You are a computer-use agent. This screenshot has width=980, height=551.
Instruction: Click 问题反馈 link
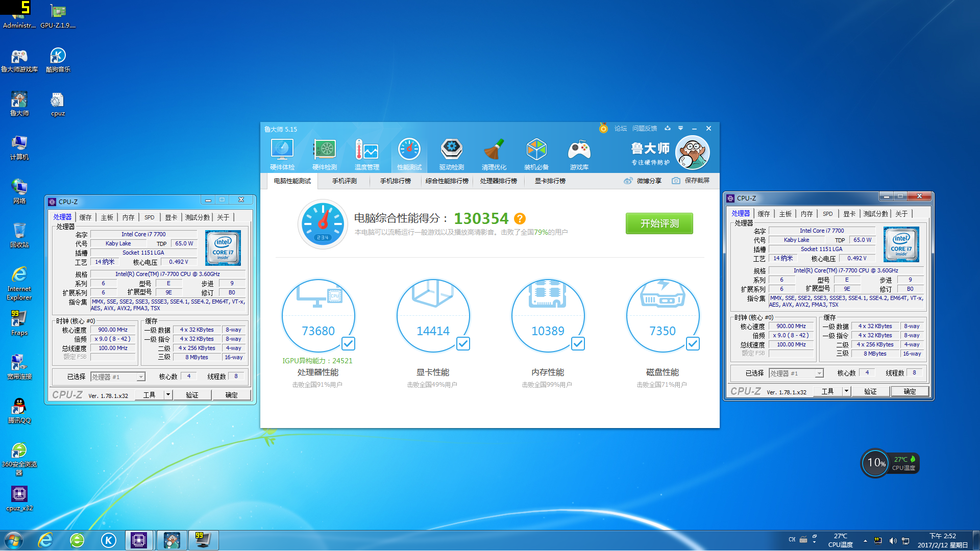coord(645,129)
